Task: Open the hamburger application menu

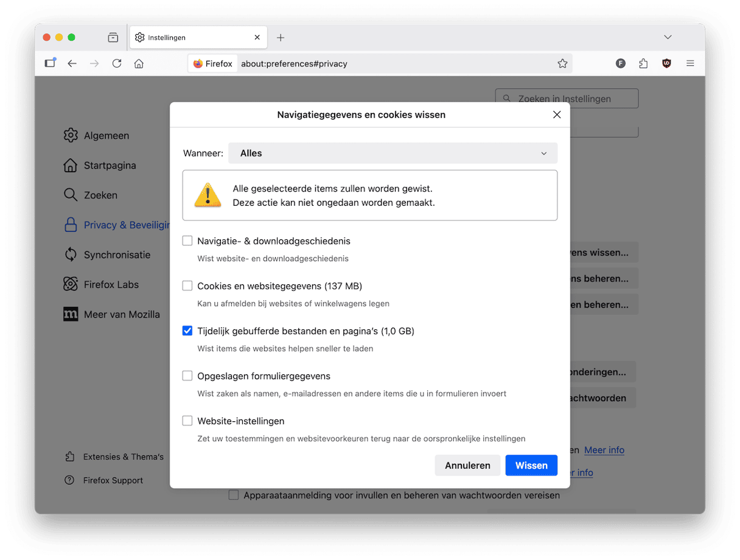Action: tap(690, 63)
